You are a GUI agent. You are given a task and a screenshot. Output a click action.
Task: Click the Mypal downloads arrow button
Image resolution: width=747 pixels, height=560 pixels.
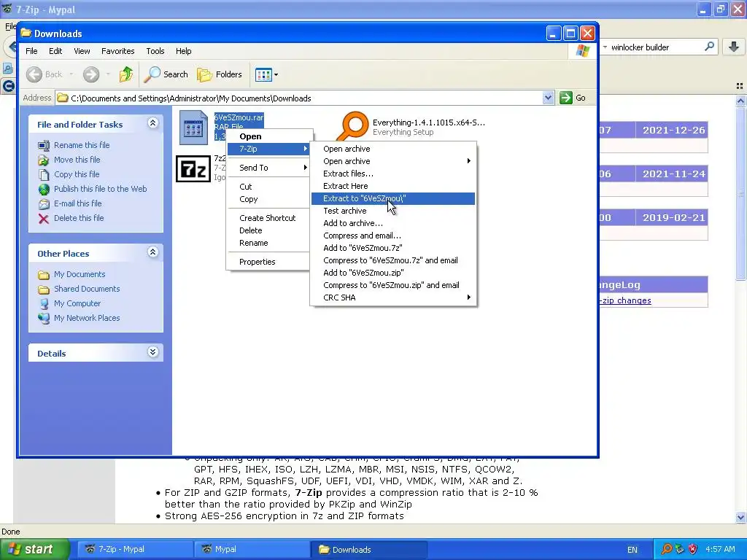click(734, 47)
